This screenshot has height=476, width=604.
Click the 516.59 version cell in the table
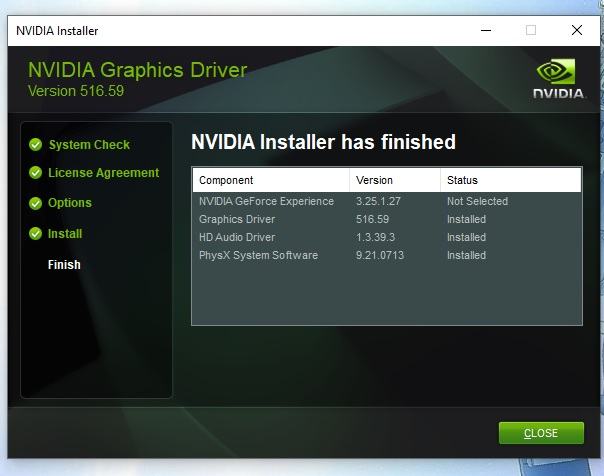click(x=372, y=219)
